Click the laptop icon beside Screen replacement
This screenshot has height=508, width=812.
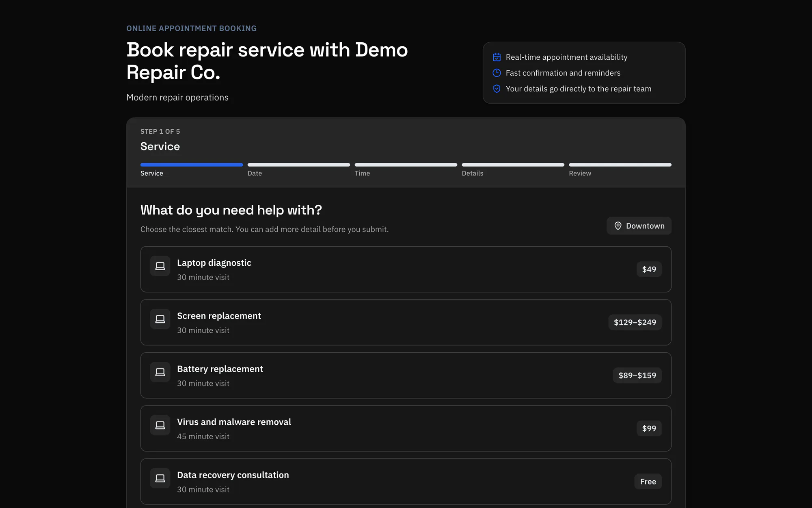160,319
